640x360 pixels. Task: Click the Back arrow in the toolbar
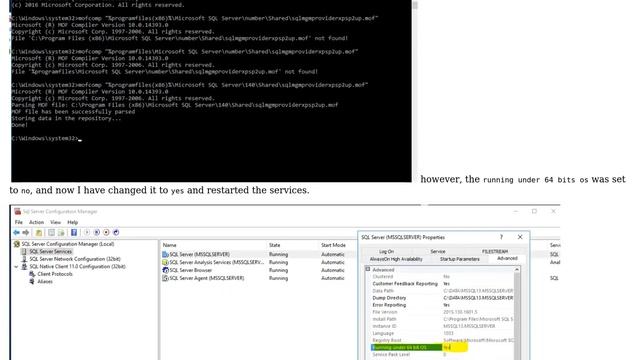(16, 232)
